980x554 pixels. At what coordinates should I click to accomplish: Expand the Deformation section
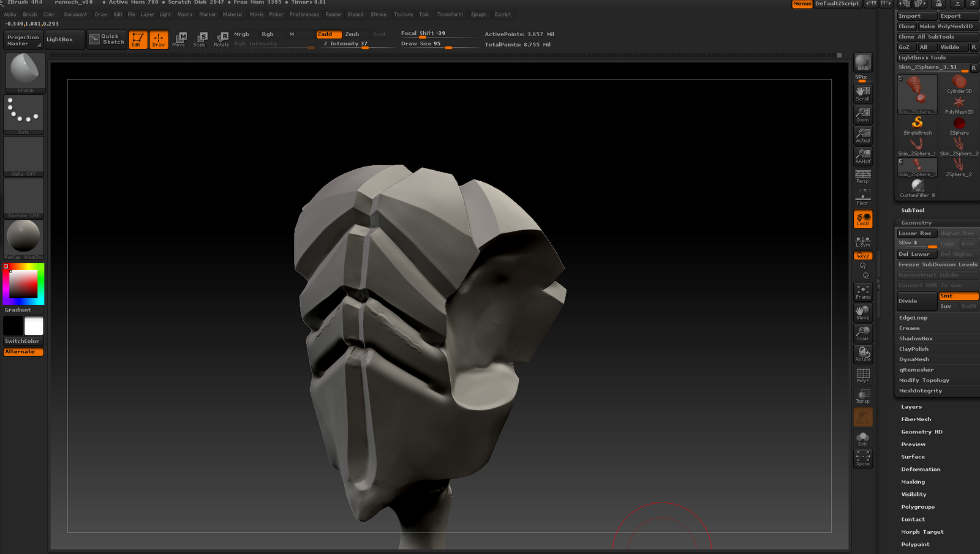pyautogui.click(x=920, y=470)
